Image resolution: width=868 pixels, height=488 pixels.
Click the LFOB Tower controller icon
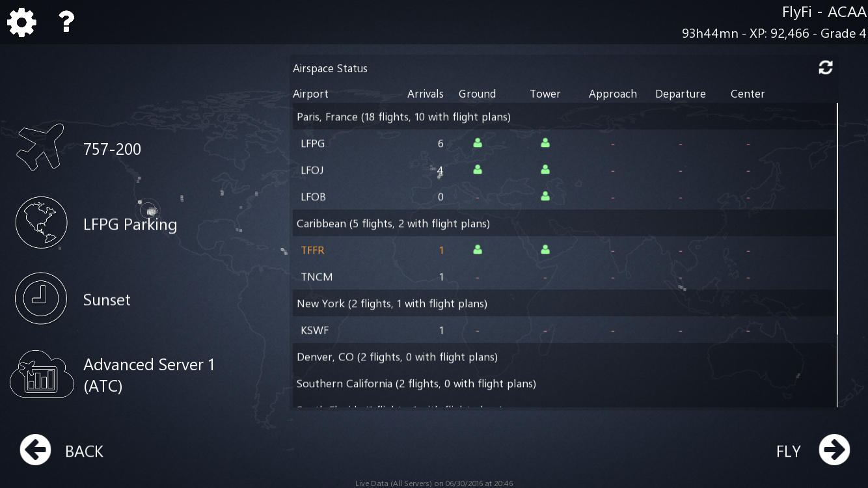point(545,197)
